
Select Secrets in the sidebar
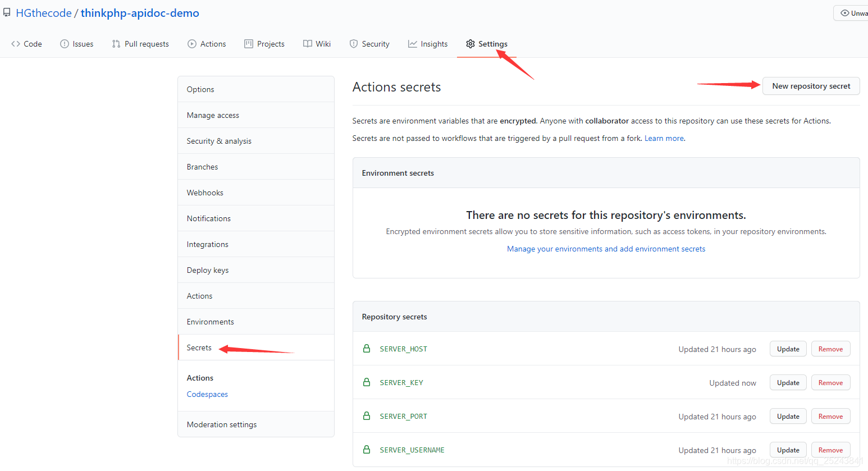(256, 347)
